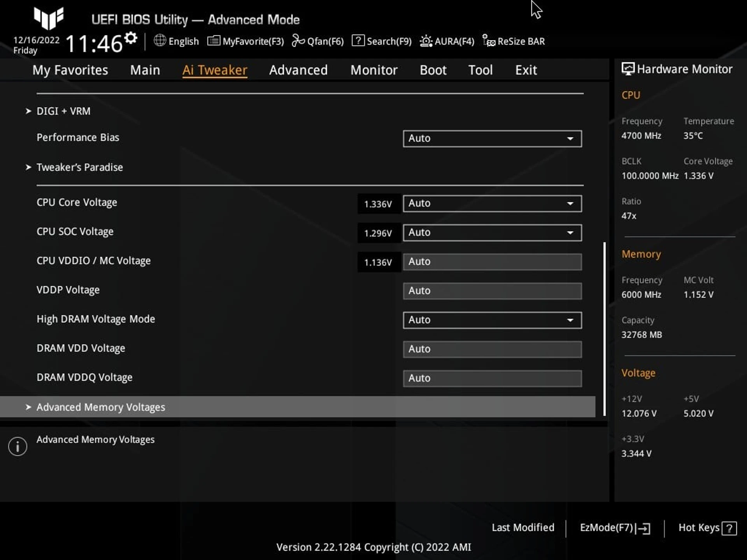Open the Advanced tab
Viewport: 747px width, 560px height.
click(298, 70)
